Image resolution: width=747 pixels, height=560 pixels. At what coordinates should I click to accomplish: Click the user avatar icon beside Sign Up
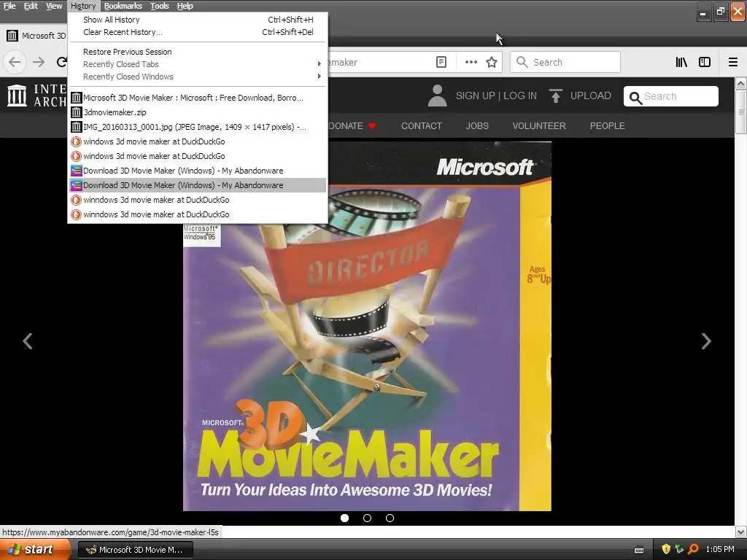pos(437,96)
